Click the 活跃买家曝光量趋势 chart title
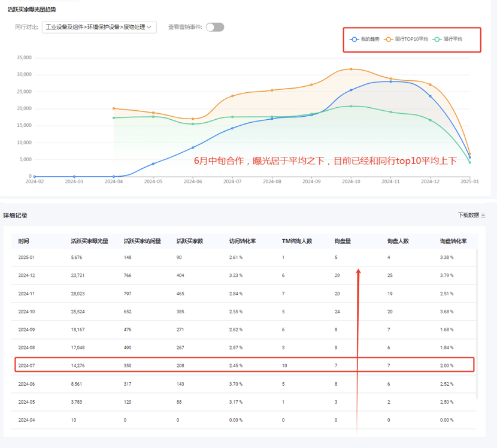Image resolution: width=497 pixels, height=448 pixels. point(32,10)
